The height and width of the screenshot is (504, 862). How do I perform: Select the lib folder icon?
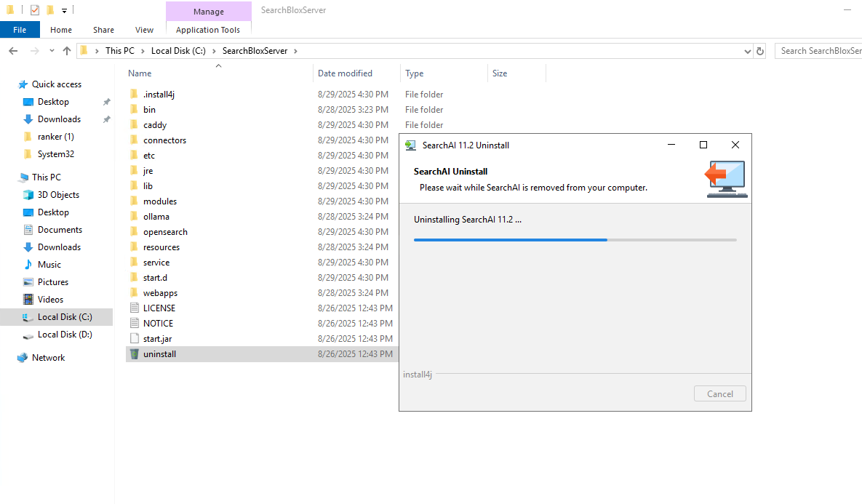point(134,185)
